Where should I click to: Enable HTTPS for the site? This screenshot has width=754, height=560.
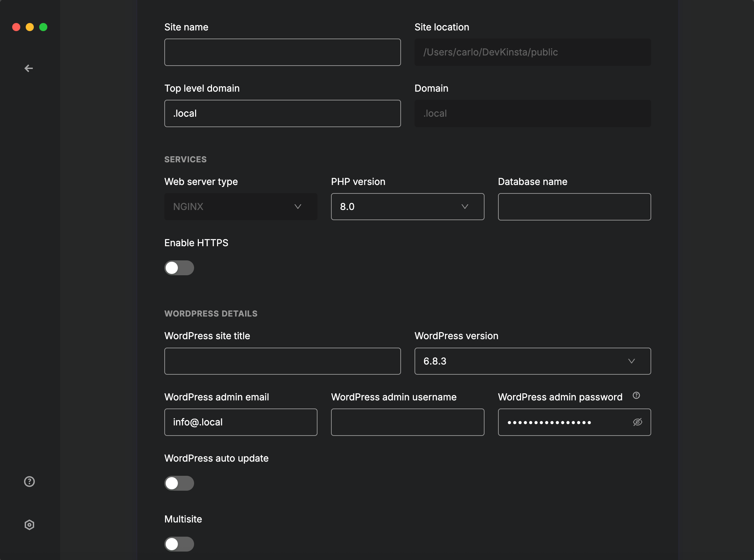(x=179, y=268)
